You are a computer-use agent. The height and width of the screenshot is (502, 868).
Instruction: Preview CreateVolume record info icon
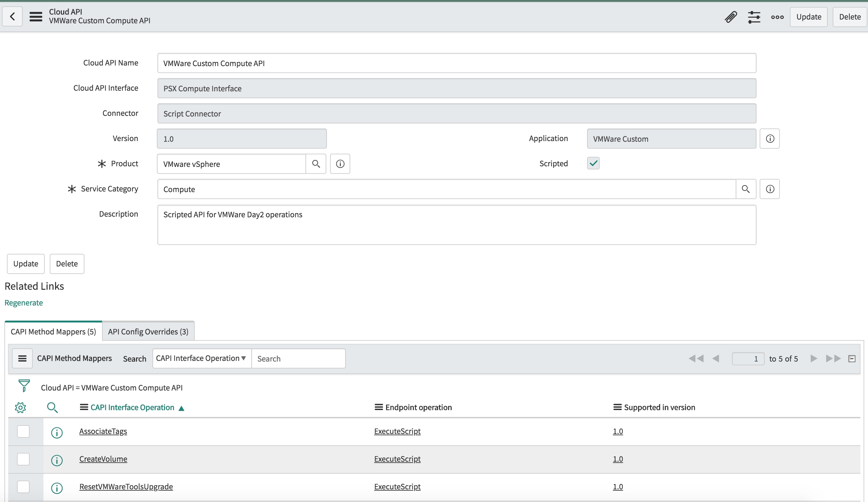point(57,460)
